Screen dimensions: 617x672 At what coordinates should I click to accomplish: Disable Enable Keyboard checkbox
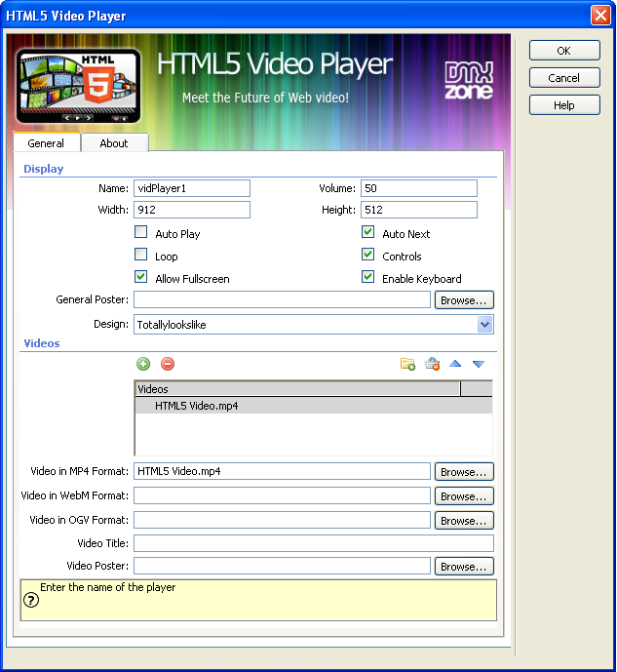pos(367,276)
